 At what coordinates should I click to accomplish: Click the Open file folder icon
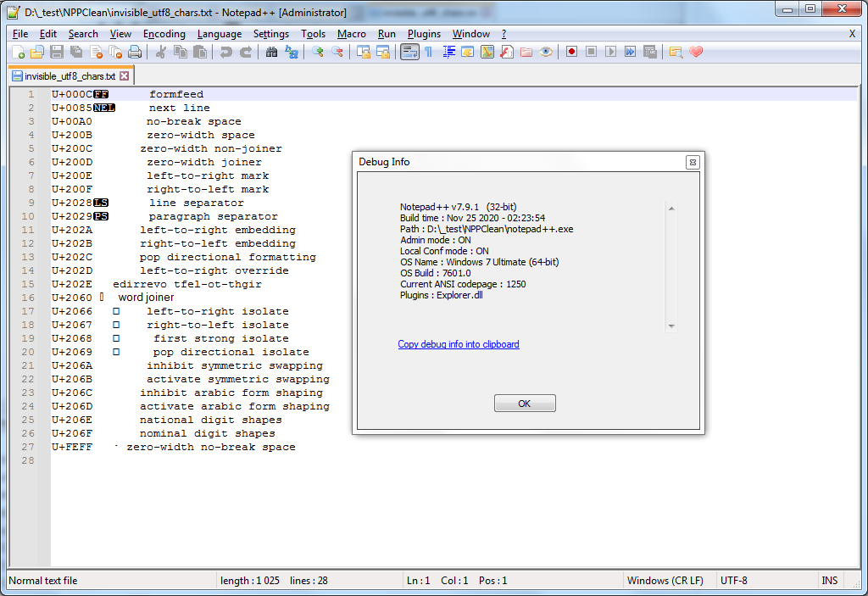(x=37, y=52)
